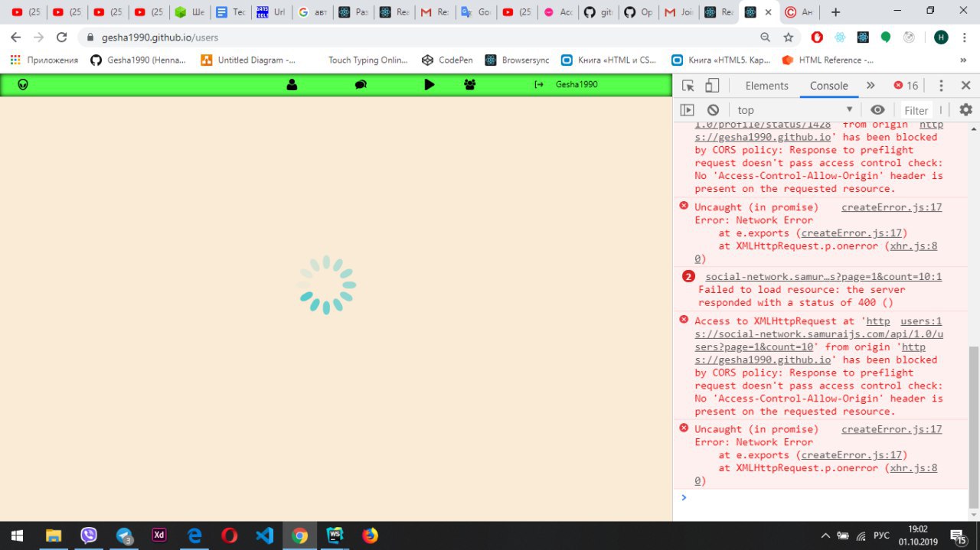Screen dimensions: 980x550
Task: Switch to the Google tab labeled 'авт'
Action: click(x=312, y=12)
